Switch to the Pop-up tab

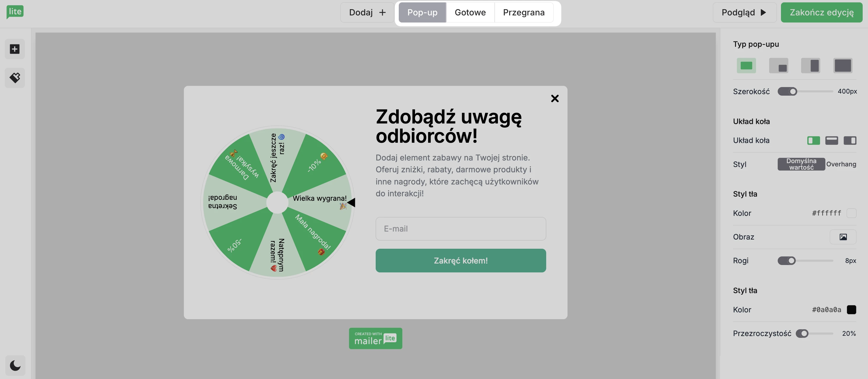coord(422,12)
